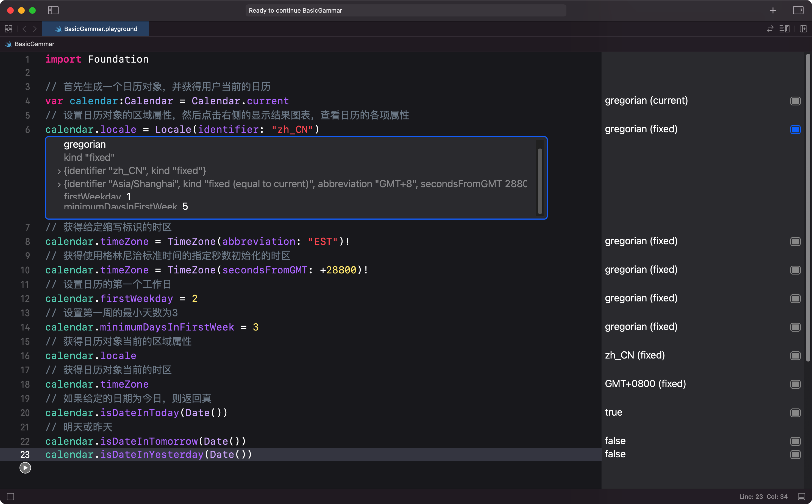Viewport: 812px width, 504px height.
Task: Click the 'Line: 23 Col: 34' status text
Action: (763, 497)
